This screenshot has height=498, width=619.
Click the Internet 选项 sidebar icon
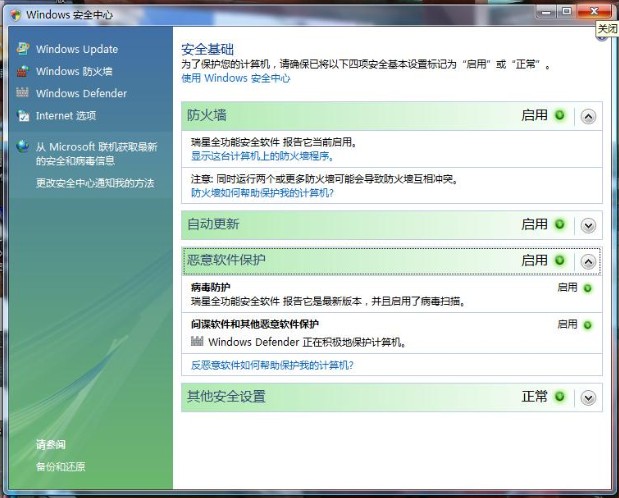coord(23,115)
